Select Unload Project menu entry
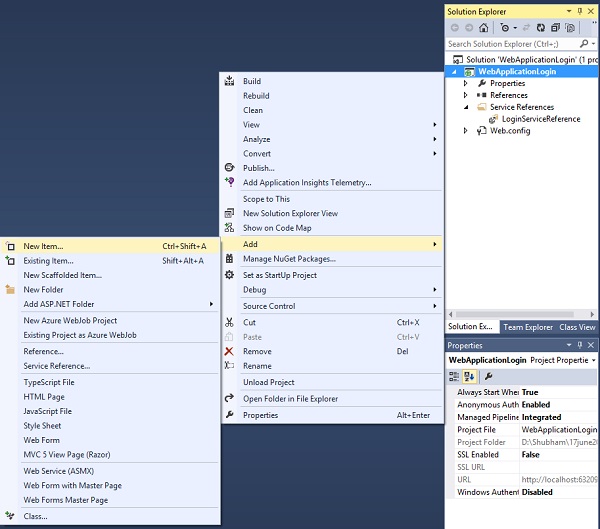The height and width of the screenshot is (529, 600). click(269, 382)
